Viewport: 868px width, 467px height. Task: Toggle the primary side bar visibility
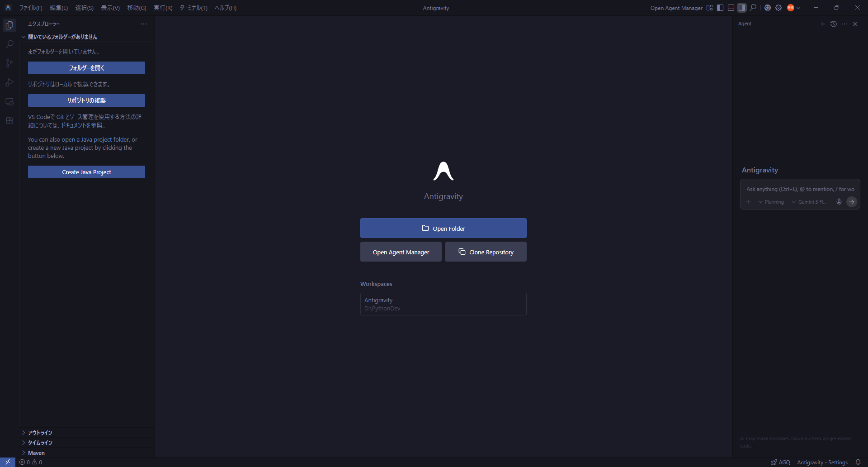(x=720, y=8)
